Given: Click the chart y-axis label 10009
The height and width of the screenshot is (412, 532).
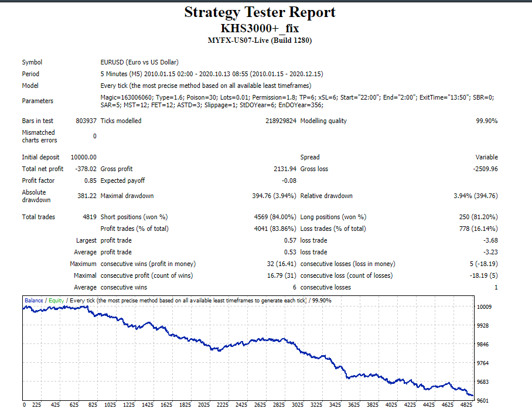Looking at the screenshot, I should click(484, 307).
